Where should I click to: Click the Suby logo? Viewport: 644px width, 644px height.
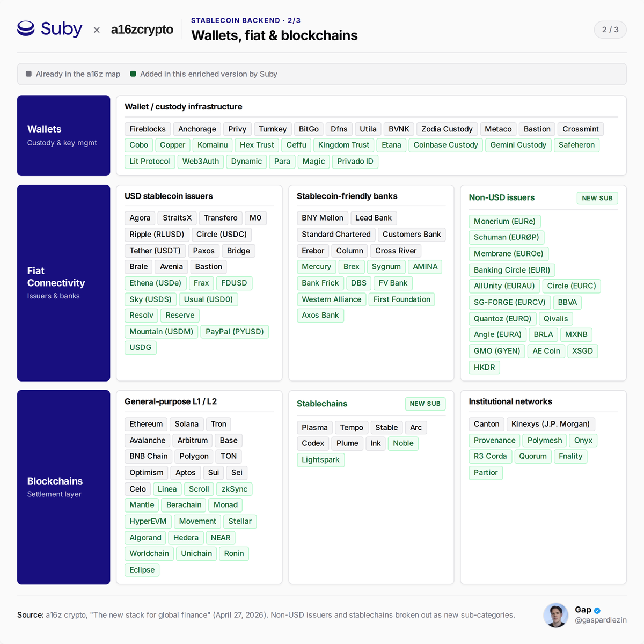[x=49, y=28]
